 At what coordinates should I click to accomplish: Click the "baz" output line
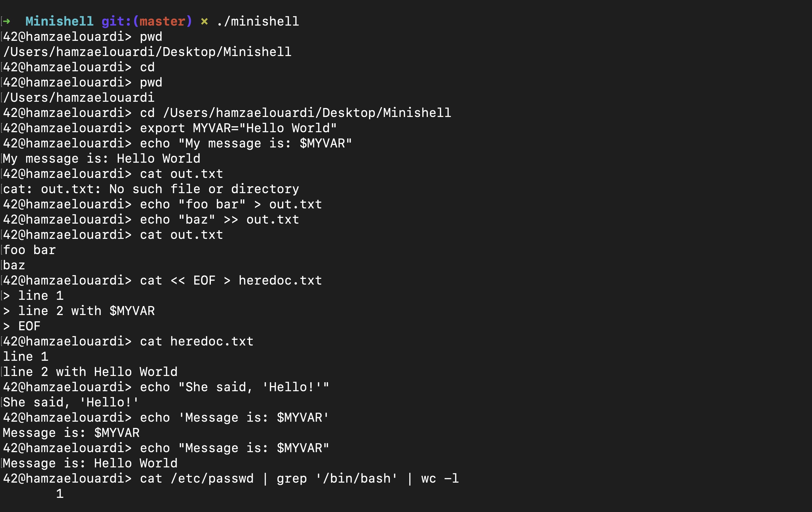click(14, 265)
